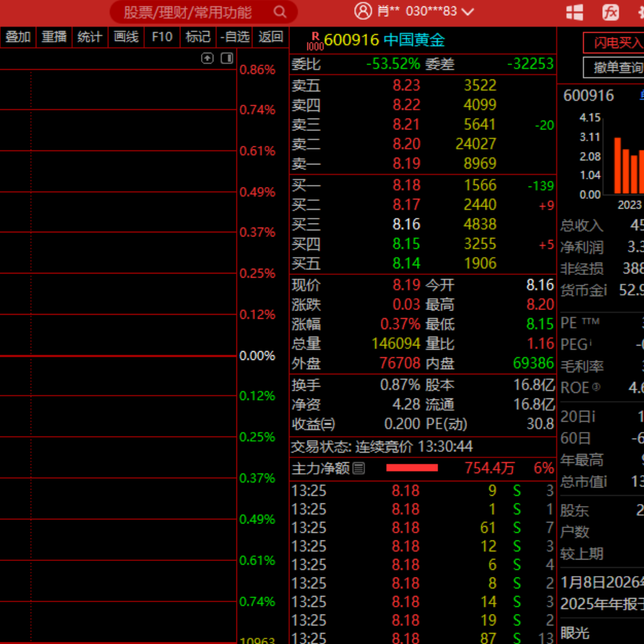Viewport: 644px width, 644px height.
Task: Select the 重播 toolbar item
Action: click(x=54, y=37)
